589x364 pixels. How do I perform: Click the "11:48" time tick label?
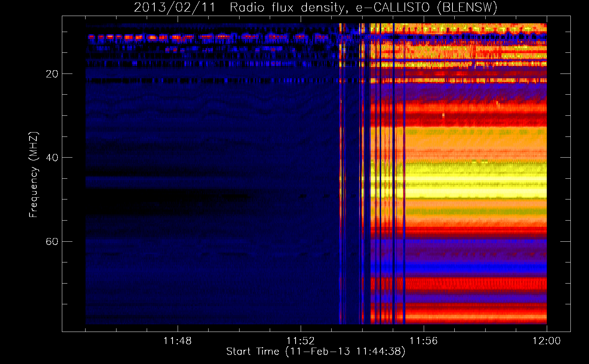177,341
